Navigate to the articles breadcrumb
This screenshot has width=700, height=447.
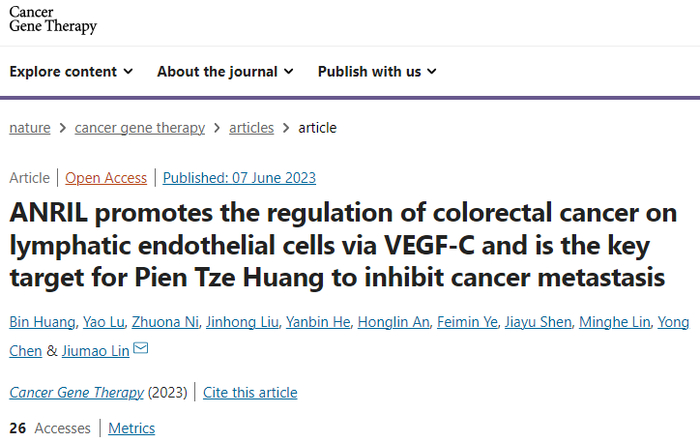(x=251, y=127)
